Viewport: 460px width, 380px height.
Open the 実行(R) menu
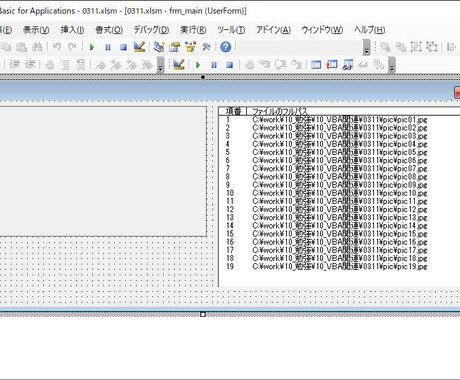tap(193, 30)
